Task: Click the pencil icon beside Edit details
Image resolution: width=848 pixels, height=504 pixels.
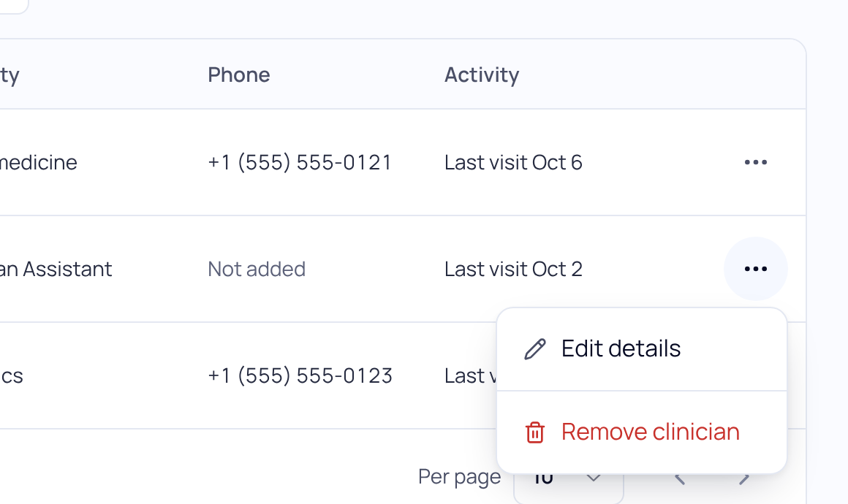Action: [x=535, y=349]
